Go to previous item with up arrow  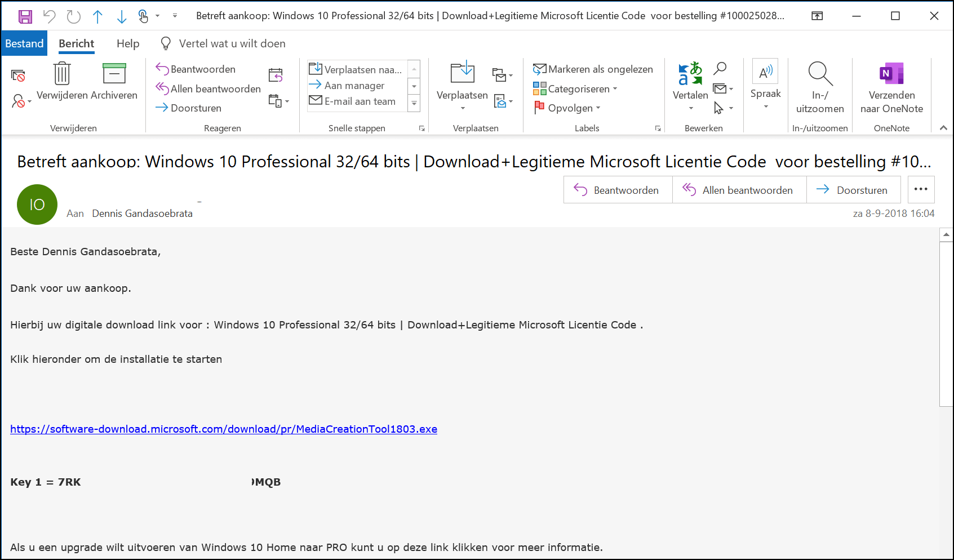tap(97, 16)
